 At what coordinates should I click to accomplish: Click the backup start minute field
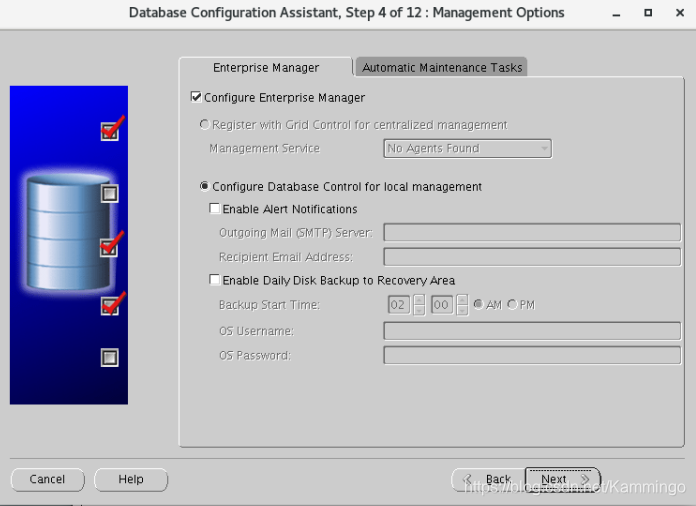442,305
